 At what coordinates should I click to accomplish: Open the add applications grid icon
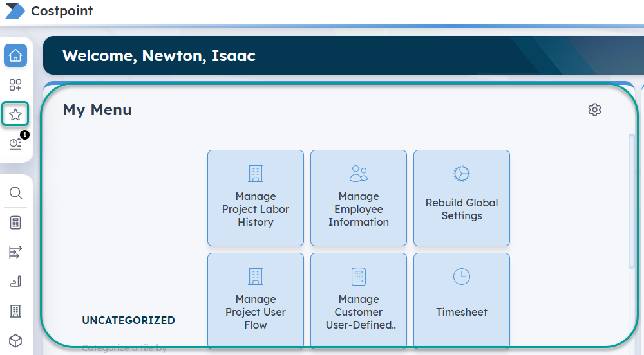(15, 85)
